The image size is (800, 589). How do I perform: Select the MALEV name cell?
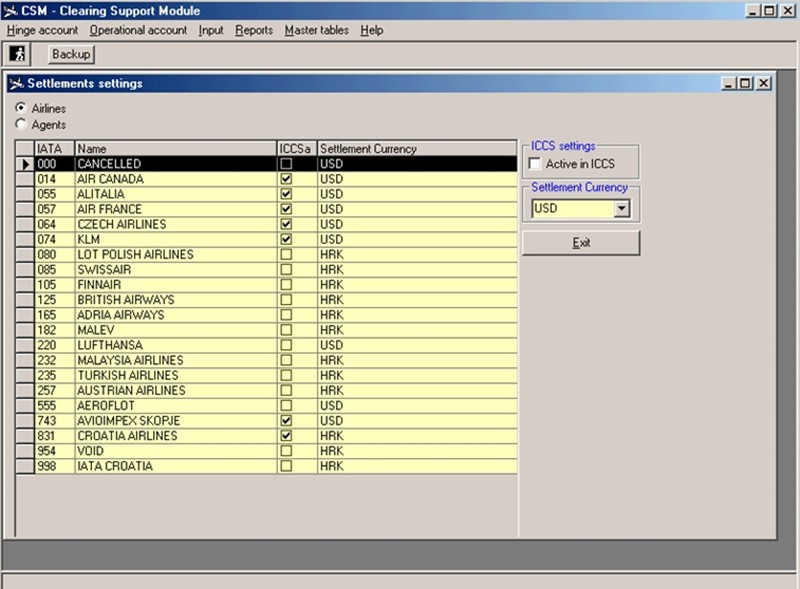[176, 330]
